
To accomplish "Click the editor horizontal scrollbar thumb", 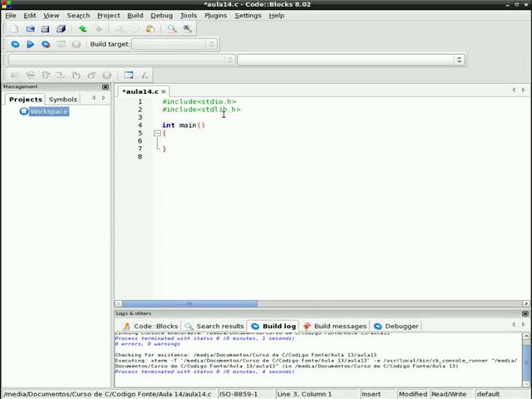I will [190, 304].
